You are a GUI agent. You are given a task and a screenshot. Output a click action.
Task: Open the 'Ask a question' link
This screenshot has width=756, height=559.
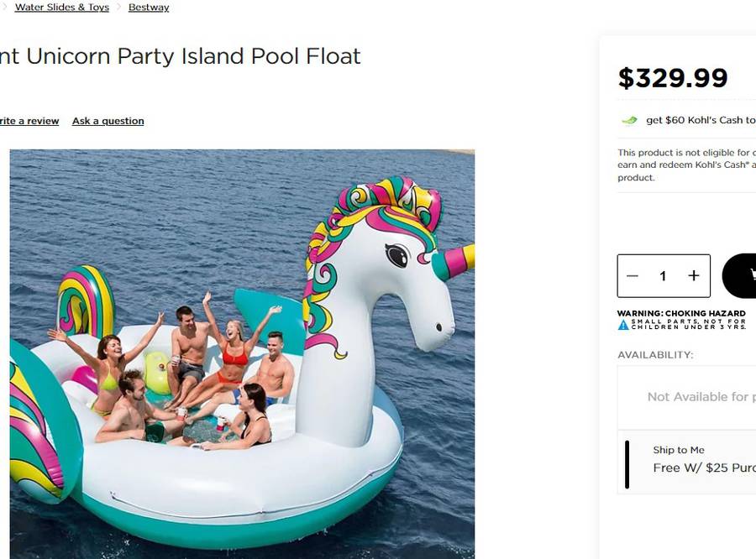(x=108, y=121)
